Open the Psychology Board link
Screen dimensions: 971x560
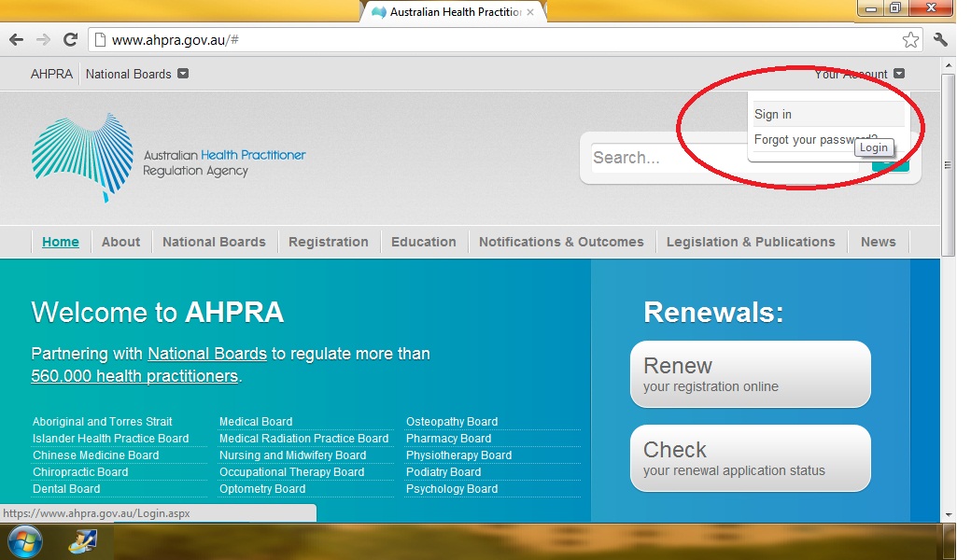tap(452, 488)
